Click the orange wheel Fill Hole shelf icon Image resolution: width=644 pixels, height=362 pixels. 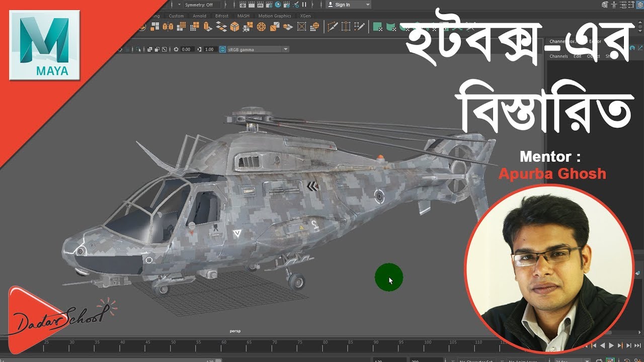(261, 26)
